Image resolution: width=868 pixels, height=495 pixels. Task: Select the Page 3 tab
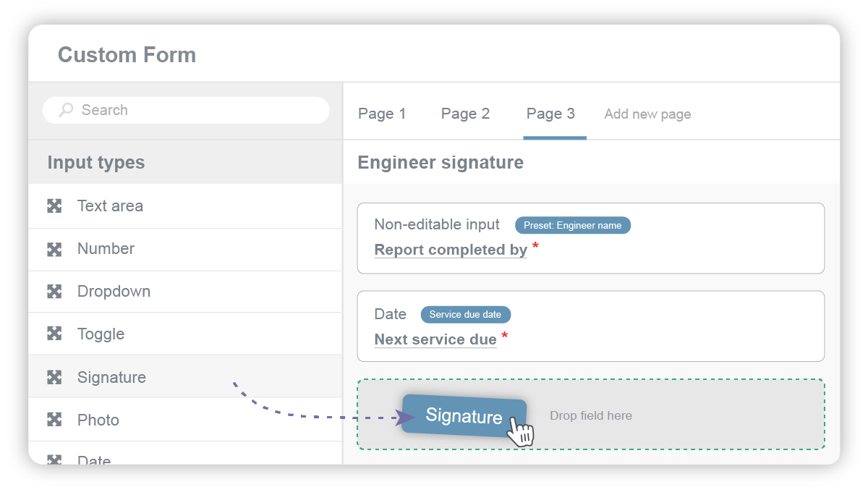click(550, 114)
